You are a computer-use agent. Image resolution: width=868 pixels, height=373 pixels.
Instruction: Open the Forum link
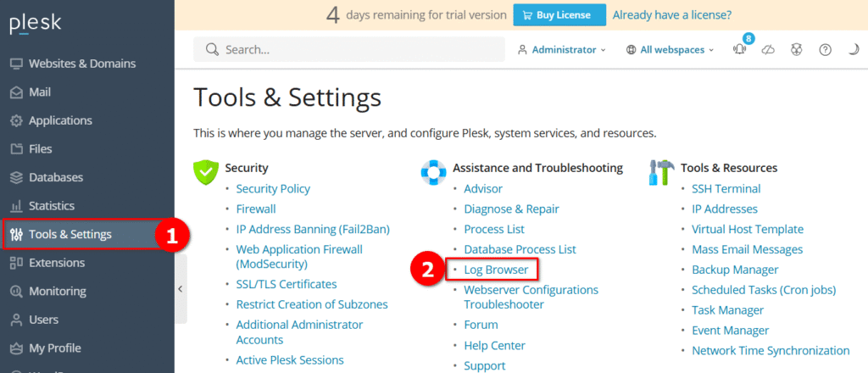pos(481,325)
